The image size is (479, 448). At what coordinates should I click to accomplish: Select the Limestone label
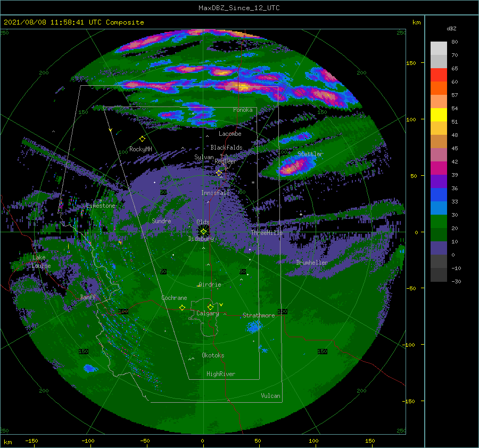pyautogui.click(x=101, y=206)
